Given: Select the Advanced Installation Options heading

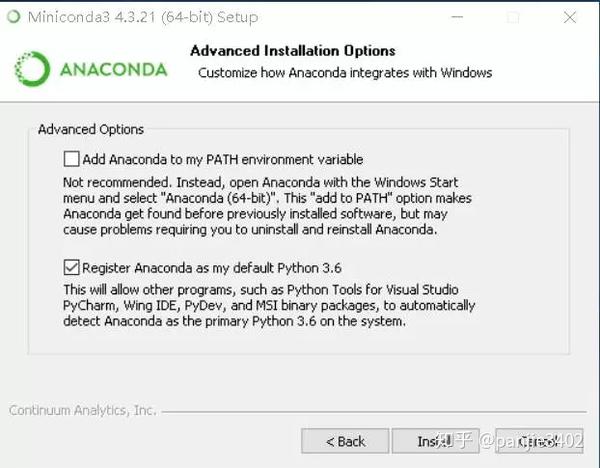Looking at the screenshot, I should 292,51.
